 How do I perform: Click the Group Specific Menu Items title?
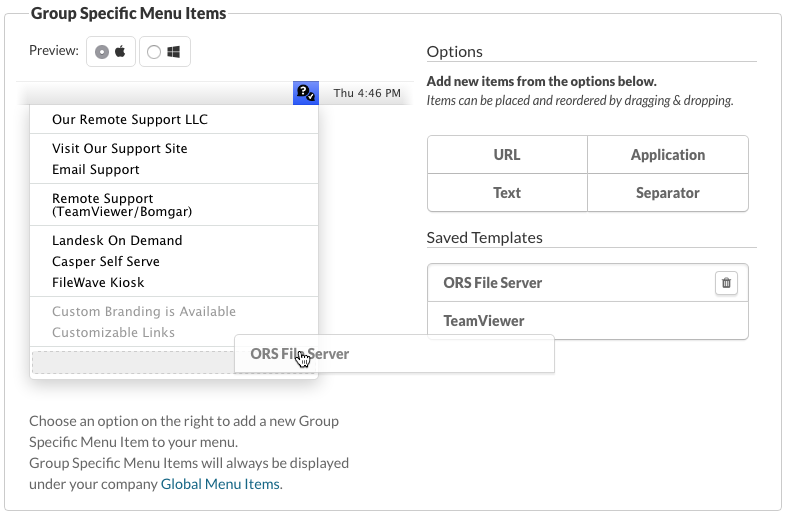(129, 14)
